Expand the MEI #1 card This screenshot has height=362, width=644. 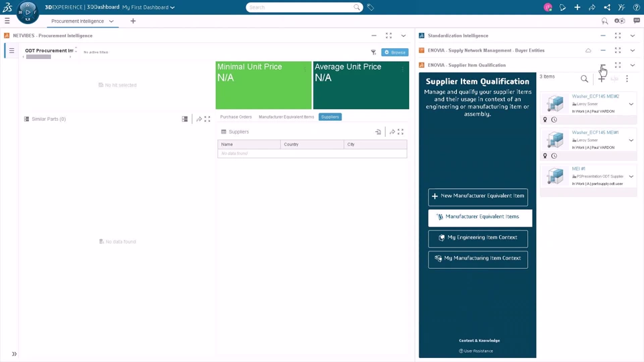[631, 176]
